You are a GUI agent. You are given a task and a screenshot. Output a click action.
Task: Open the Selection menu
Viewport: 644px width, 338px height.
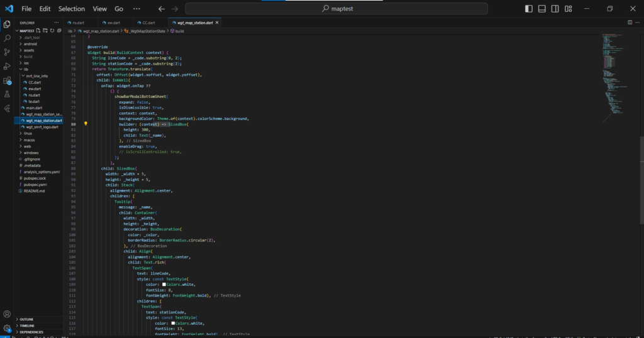71,9
